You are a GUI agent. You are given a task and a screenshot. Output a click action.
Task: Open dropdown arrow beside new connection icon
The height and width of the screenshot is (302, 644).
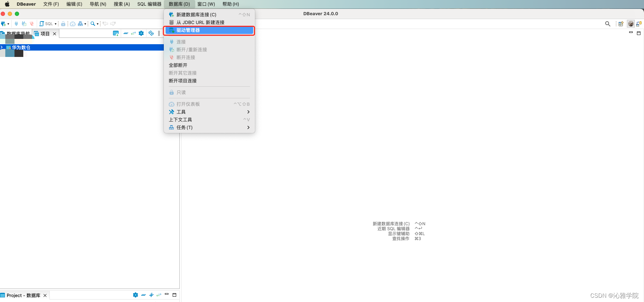[x=8, y=24]
